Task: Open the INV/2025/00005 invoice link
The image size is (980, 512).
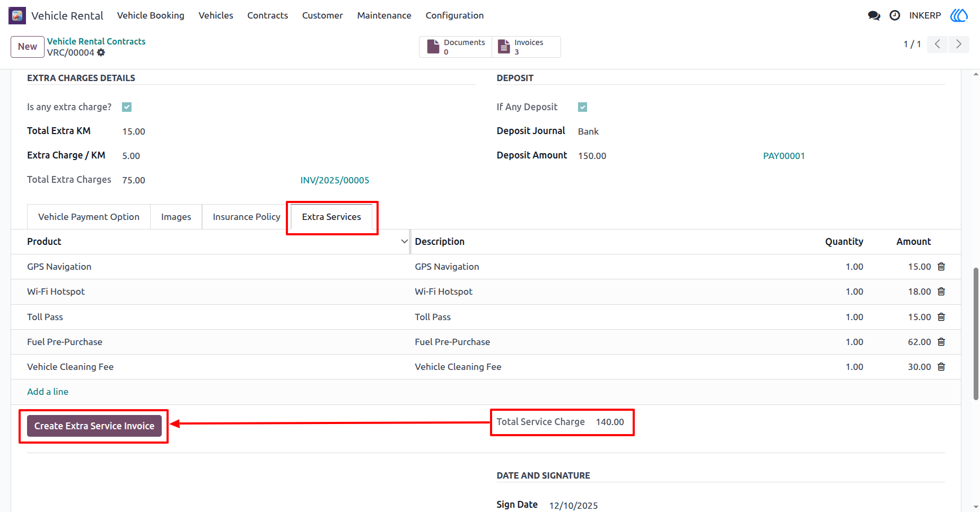Action: click(335, 180)
